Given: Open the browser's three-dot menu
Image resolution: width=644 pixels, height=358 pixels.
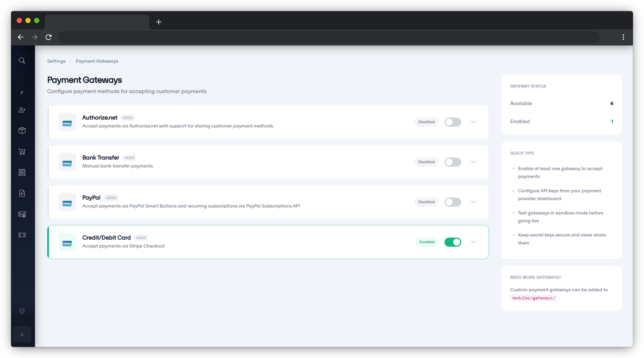Looking at the screenshot, I should point(623,37).
